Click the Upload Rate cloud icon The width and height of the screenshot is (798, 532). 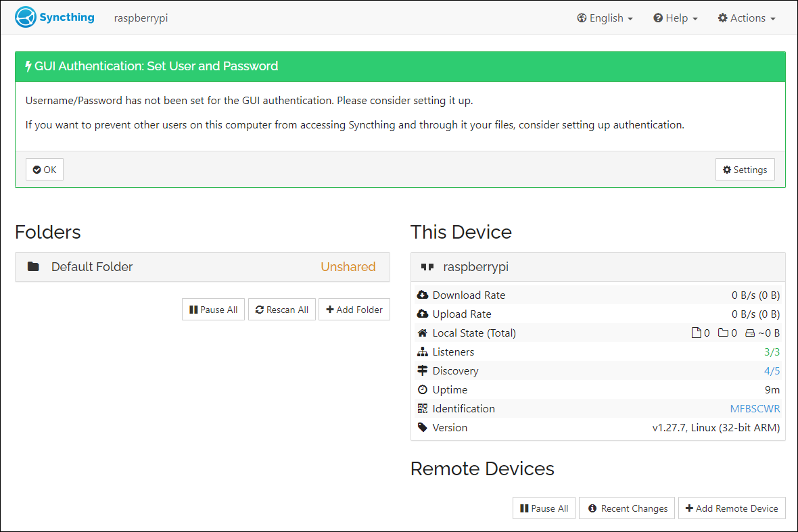click(423, 314)
